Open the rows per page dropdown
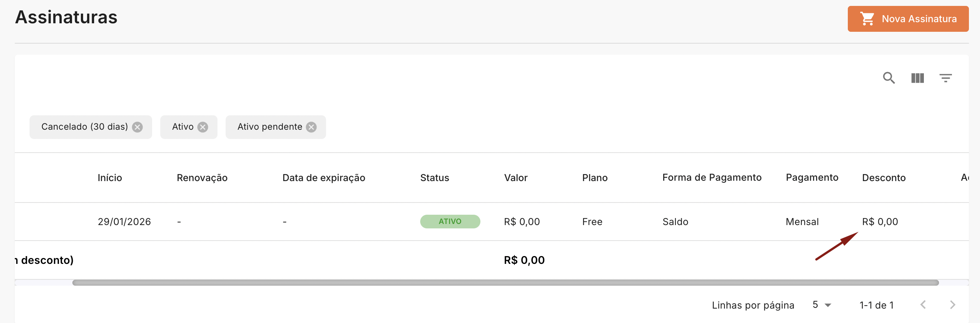The width and height of the screenshot is (980, 323). (822, 305)
